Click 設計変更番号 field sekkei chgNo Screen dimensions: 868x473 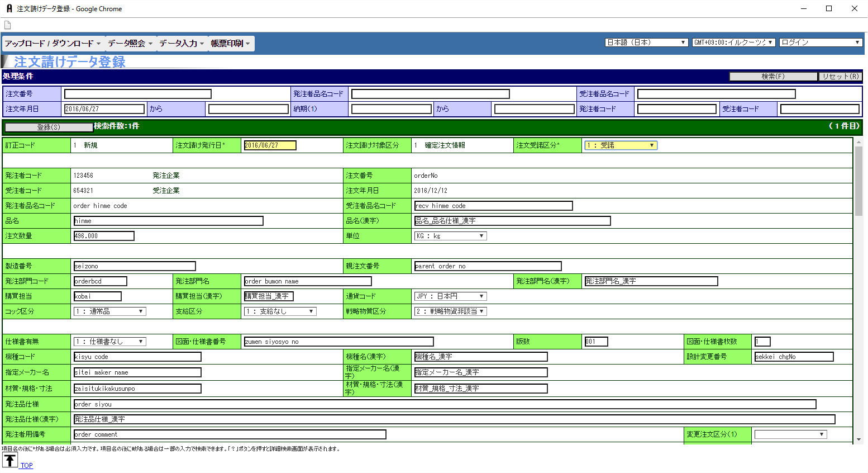point(794,357)
